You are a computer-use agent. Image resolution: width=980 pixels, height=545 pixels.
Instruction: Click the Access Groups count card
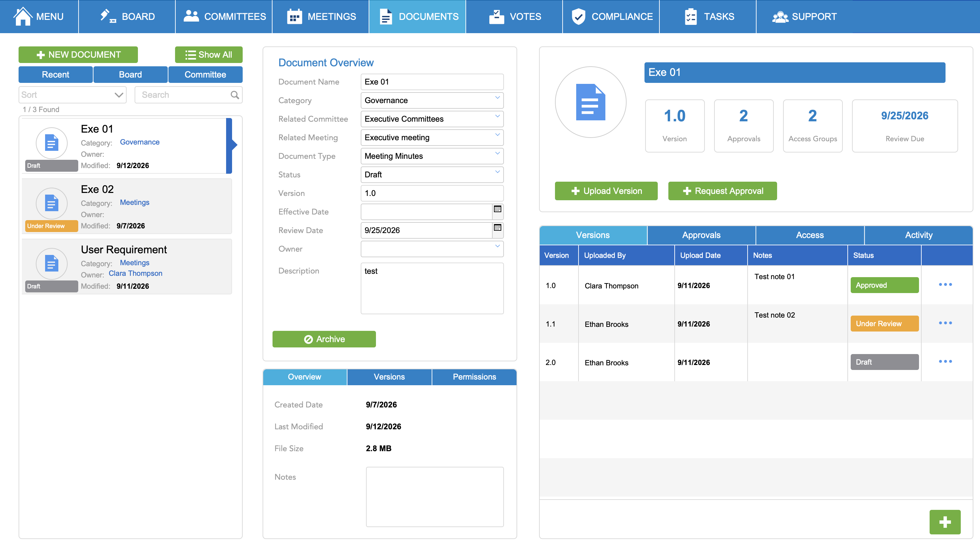(813, 126)
